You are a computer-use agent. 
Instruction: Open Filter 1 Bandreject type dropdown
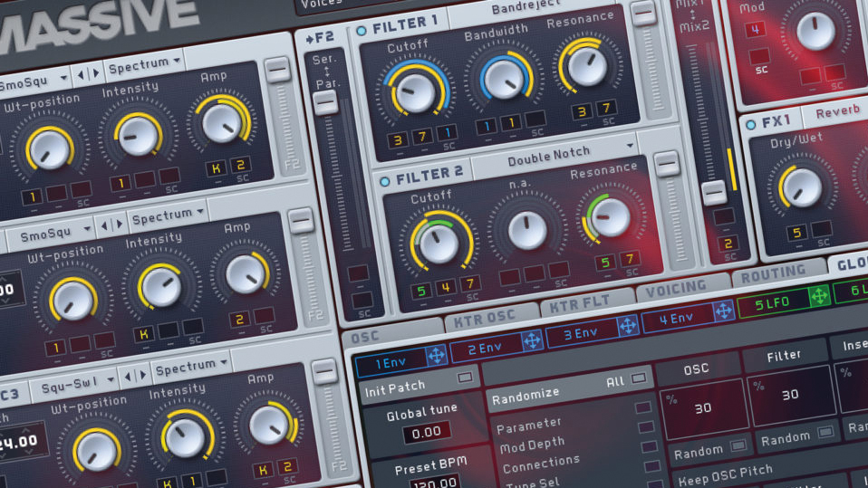pyautogui.click(x=526, y=6)
